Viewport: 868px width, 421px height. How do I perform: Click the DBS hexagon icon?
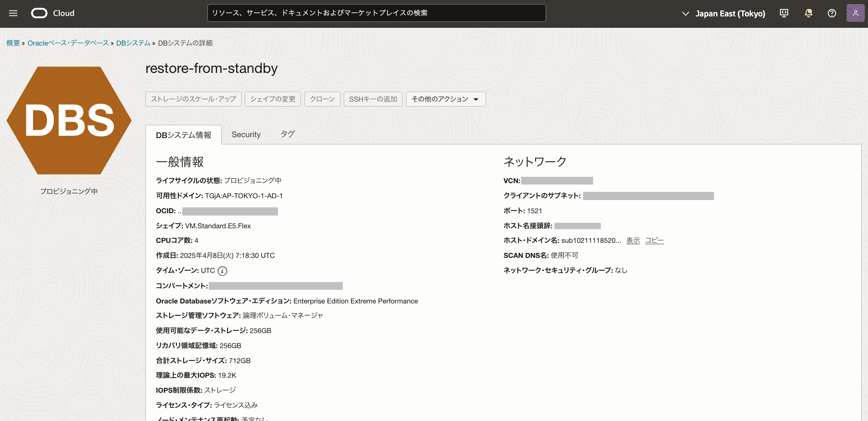[69, 121]
